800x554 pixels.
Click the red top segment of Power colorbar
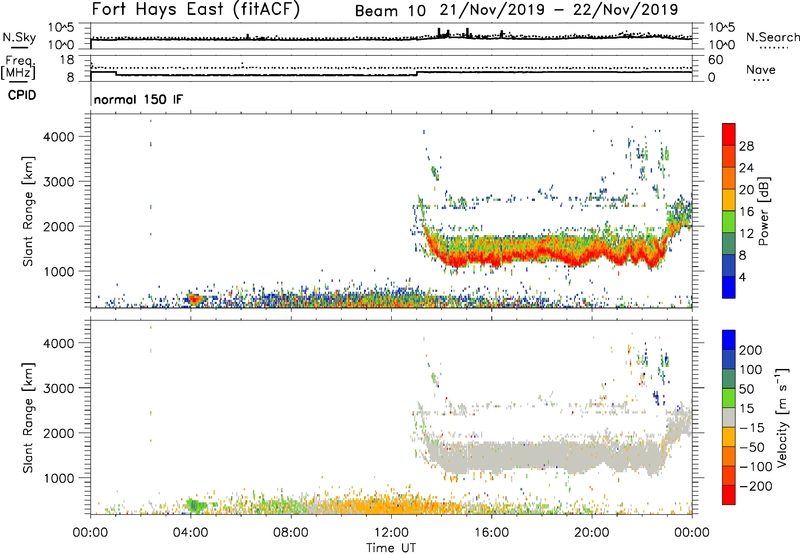(x=729, y=134)
